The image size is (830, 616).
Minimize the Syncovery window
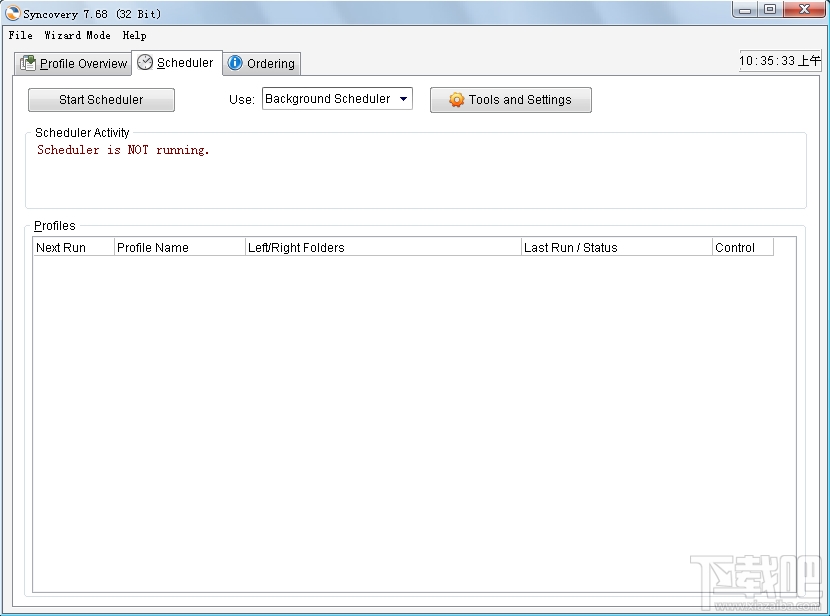[745, 10]
